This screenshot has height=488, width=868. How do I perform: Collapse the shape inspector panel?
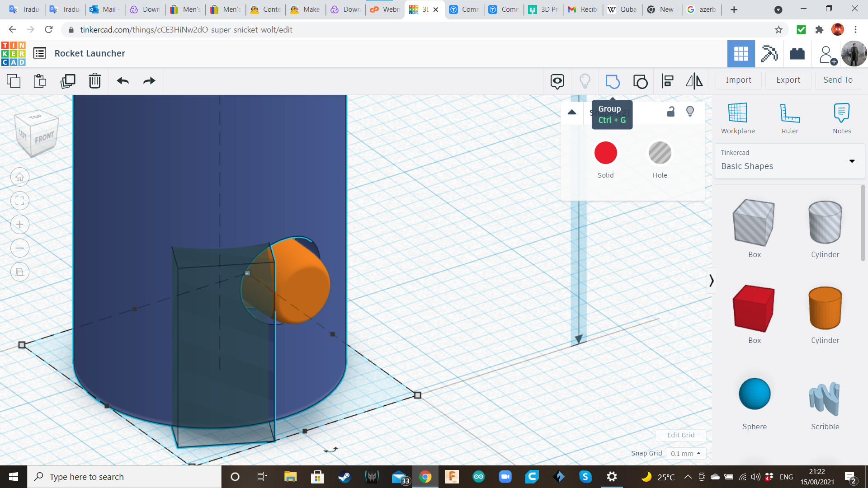572,112
